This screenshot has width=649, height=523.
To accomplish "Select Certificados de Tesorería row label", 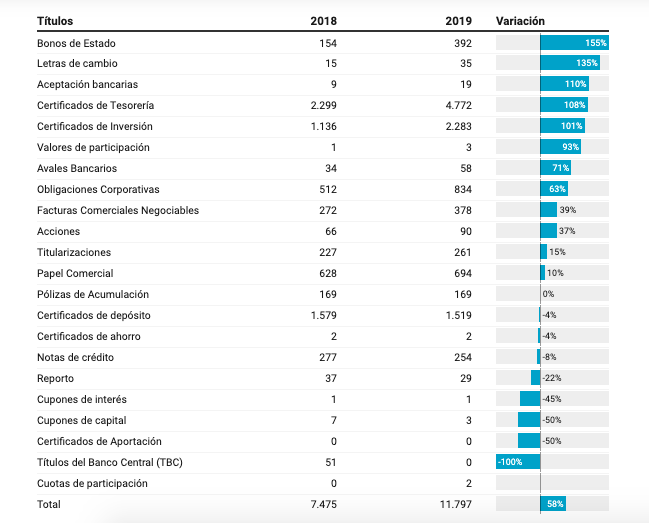I will click(96, 106).
